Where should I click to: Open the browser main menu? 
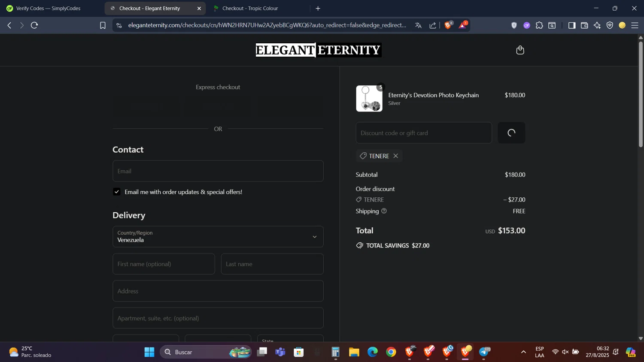point(635,25)
